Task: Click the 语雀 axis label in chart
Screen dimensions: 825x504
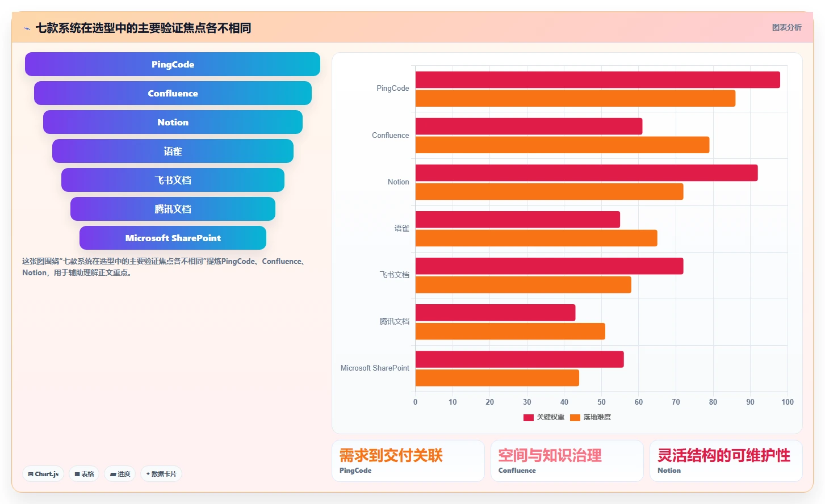Action: (x=401, y=228)
